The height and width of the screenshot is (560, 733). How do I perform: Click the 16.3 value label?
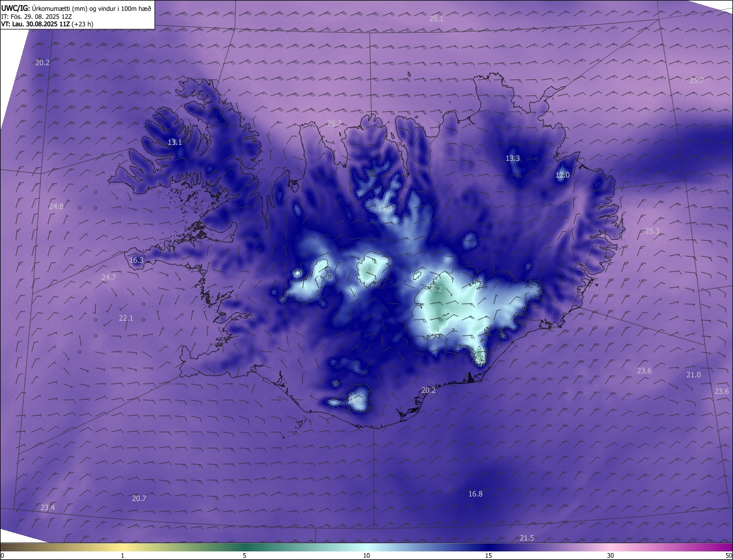tap(136, 261)
